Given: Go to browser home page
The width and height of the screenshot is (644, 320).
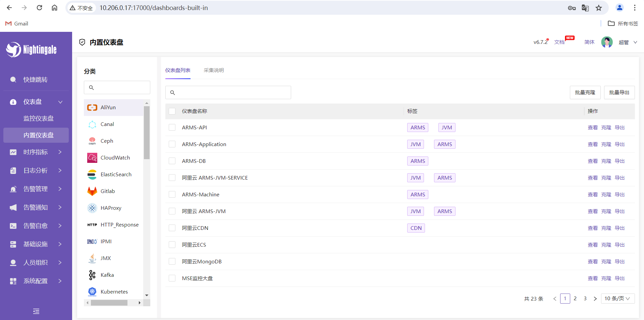Looking at the screenshot, I should 54,8.
